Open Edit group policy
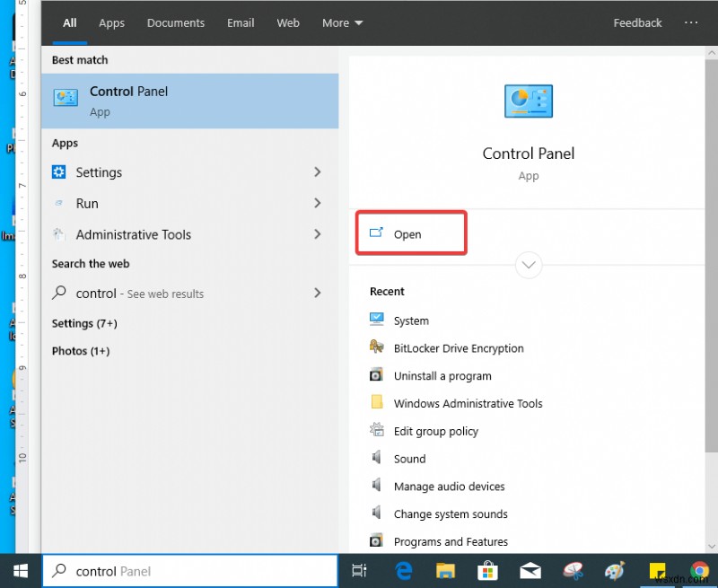Screen dimensions: 718x588 435,431
